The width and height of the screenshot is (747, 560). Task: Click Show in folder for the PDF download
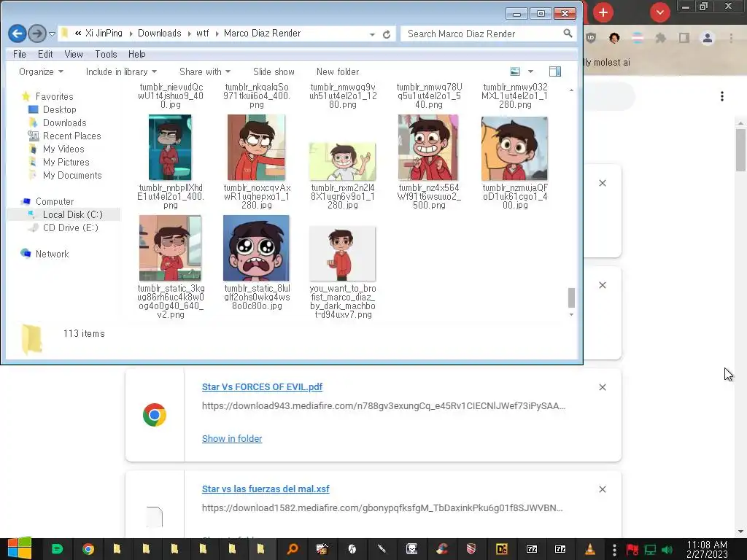232,438
